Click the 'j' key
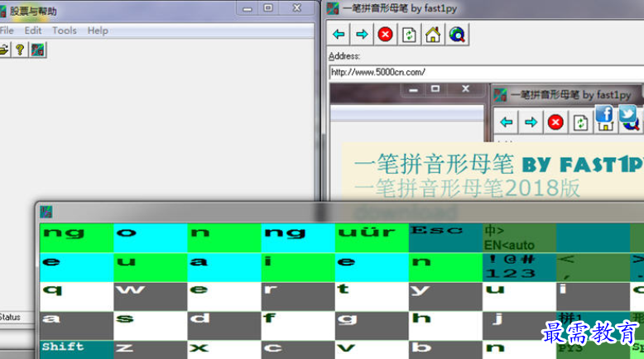Viewport: 644px width, 359px height. click(519, 325)
